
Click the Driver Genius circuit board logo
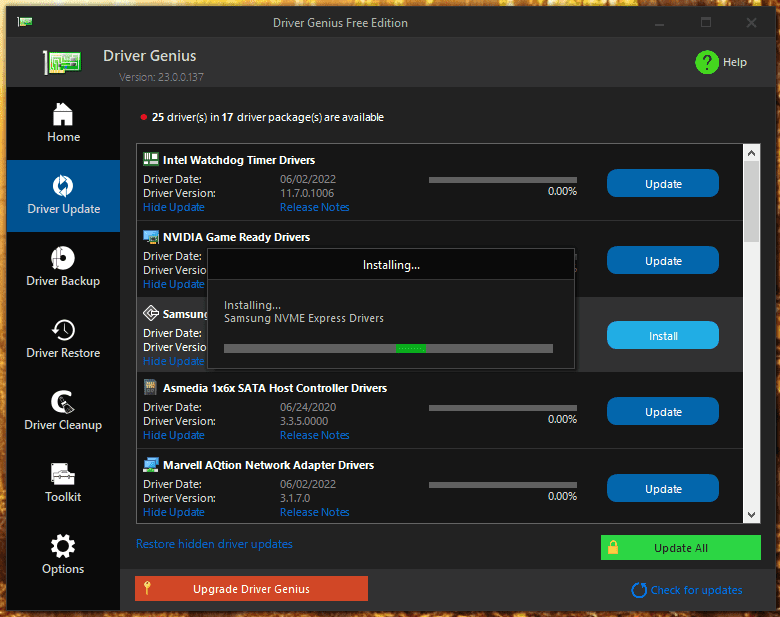coord(62,63)
